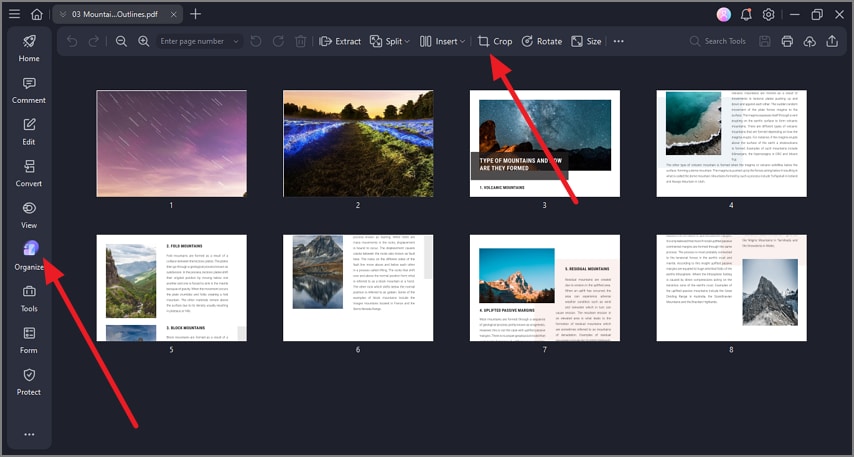The image size is (854, 457).
Task: Open the Convert tools
Action: coord(29,173)
